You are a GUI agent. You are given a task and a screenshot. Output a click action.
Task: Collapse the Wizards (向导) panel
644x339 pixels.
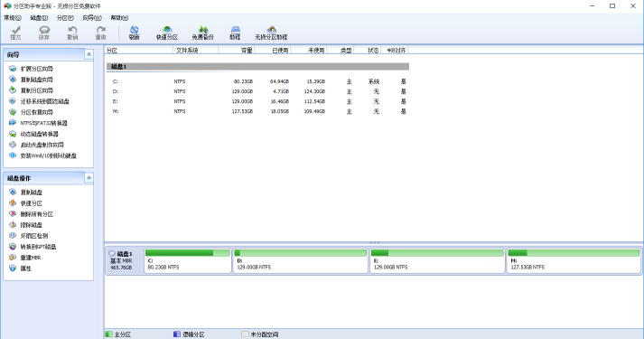point(89,54)
